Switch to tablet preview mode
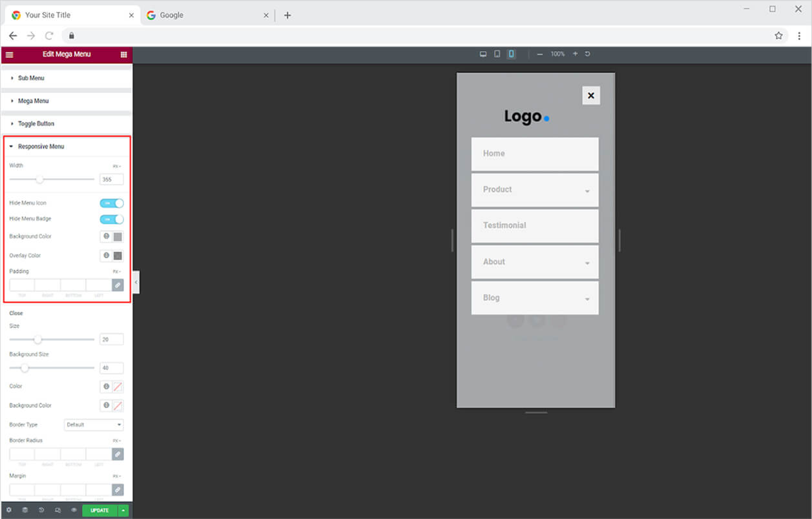 coord(497,54)
